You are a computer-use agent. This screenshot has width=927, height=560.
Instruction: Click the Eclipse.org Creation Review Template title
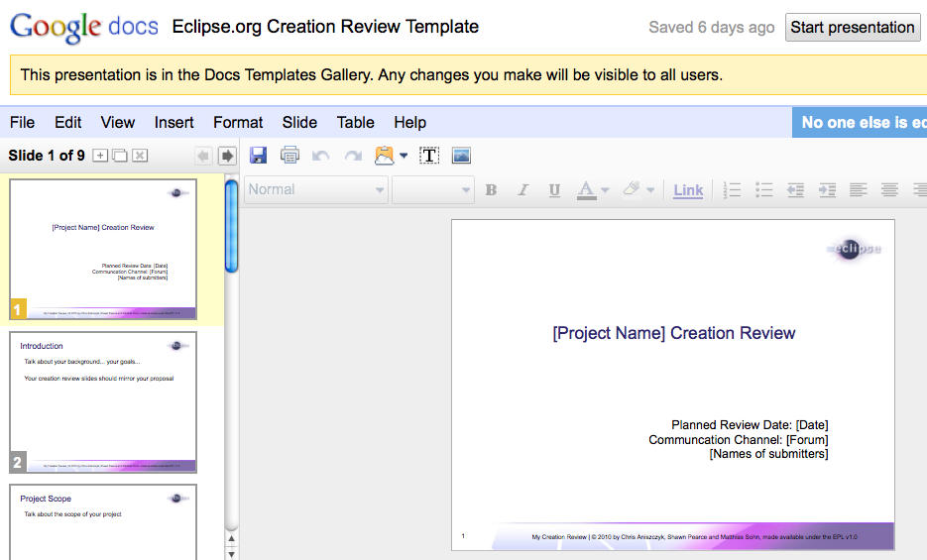325,27
